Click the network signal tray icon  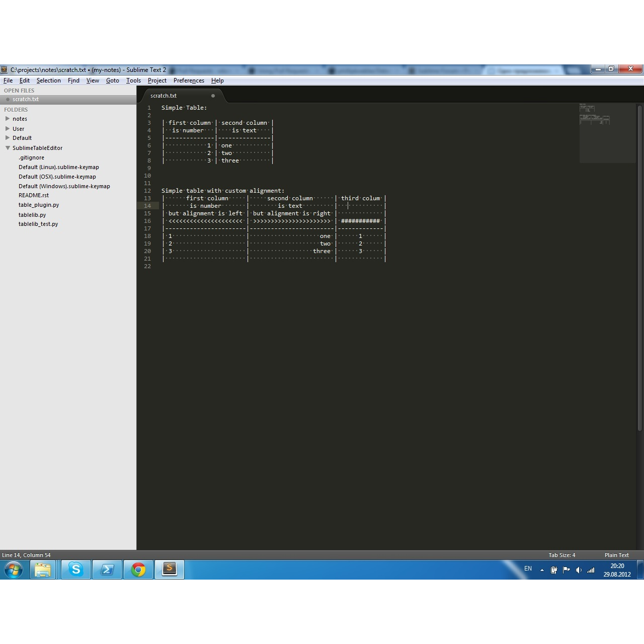click(591, 570)
